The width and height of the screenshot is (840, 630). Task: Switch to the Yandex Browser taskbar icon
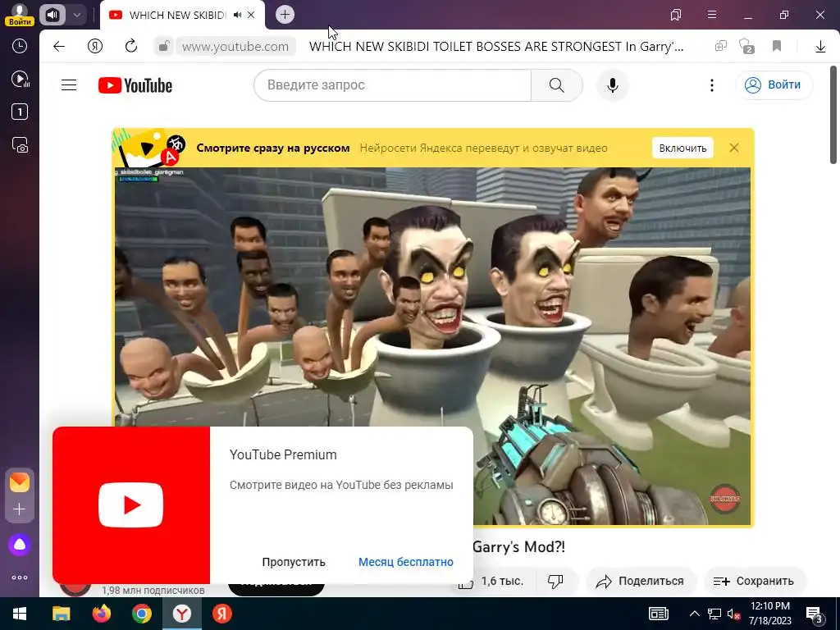[182, 614]
